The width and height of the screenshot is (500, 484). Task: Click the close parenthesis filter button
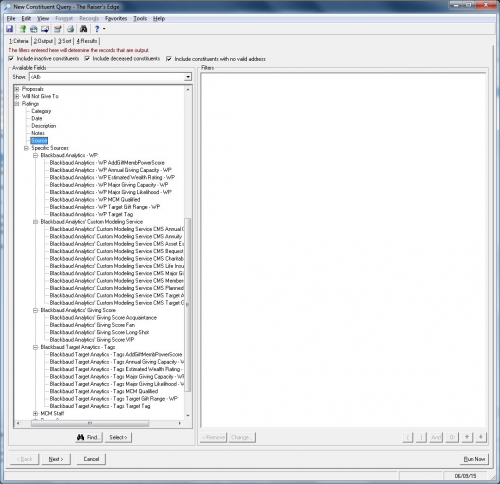(421, 437)
